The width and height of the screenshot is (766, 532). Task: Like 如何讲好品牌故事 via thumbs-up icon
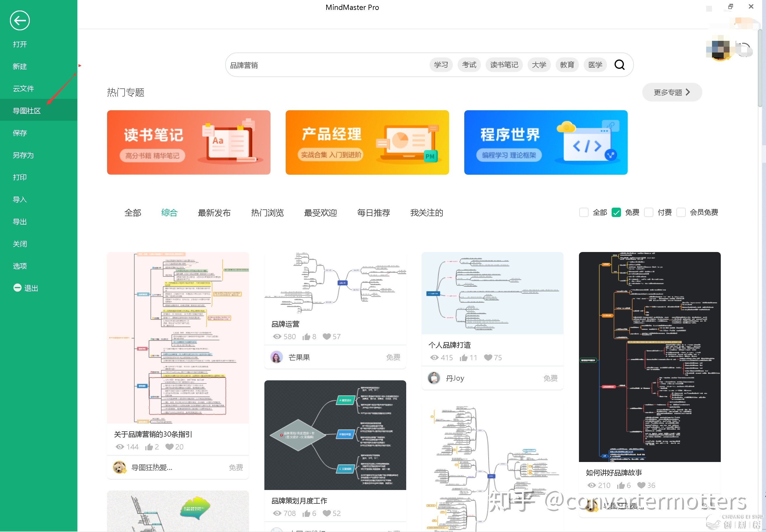tap(621, 486)
